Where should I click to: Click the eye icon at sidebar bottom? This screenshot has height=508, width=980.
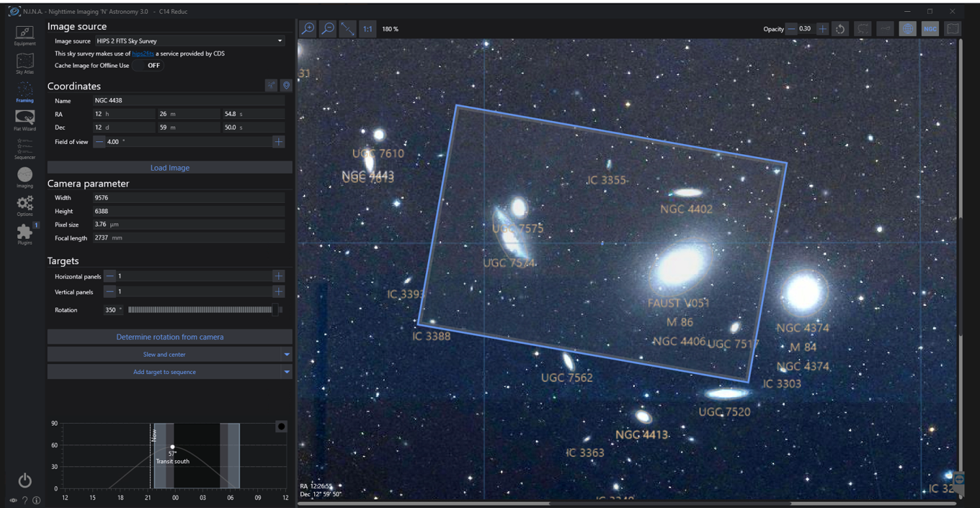14,500
